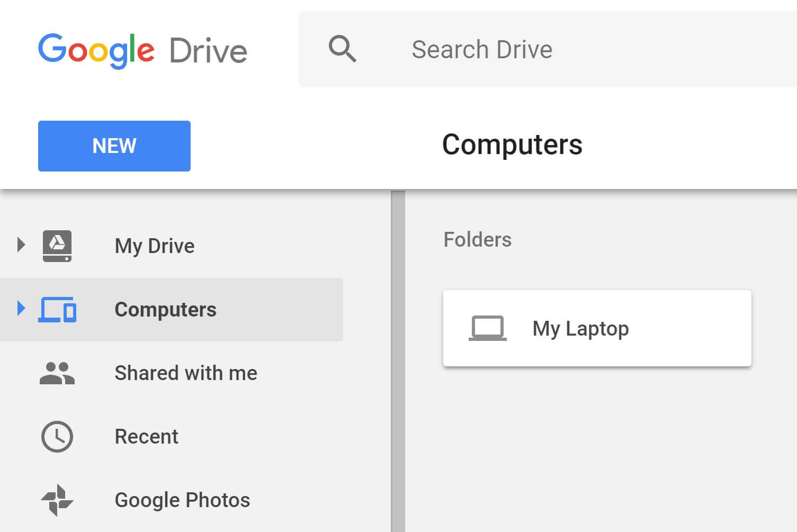Click the Search Drive input field

[x=482, y=49]
